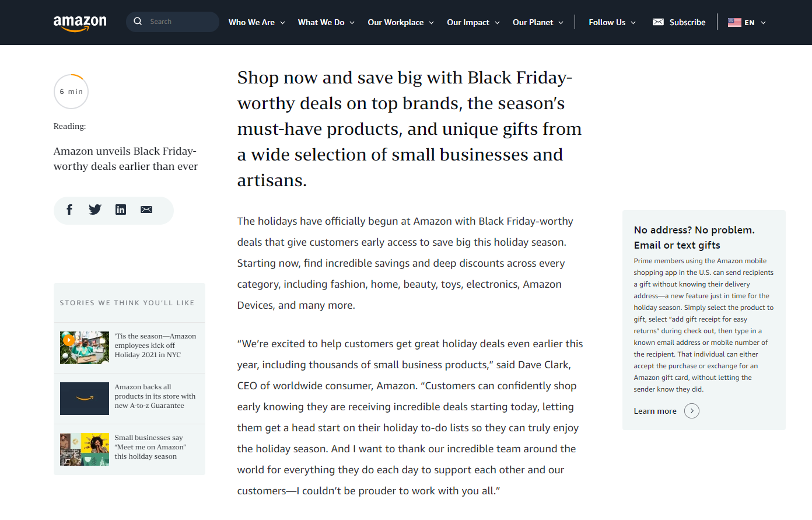Click the Amazon logo in header
This screenshot has height=520, width=812.
coord(80,23)
